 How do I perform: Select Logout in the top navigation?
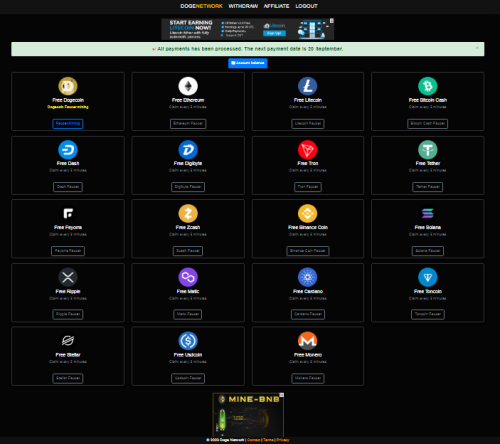[306, 6]
